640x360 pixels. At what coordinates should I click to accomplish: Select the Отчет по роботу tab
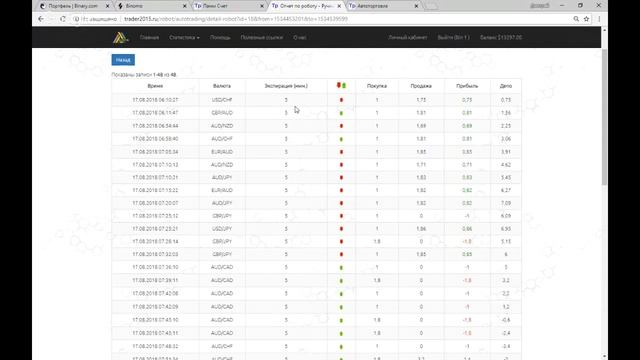[x=304, y=6]
